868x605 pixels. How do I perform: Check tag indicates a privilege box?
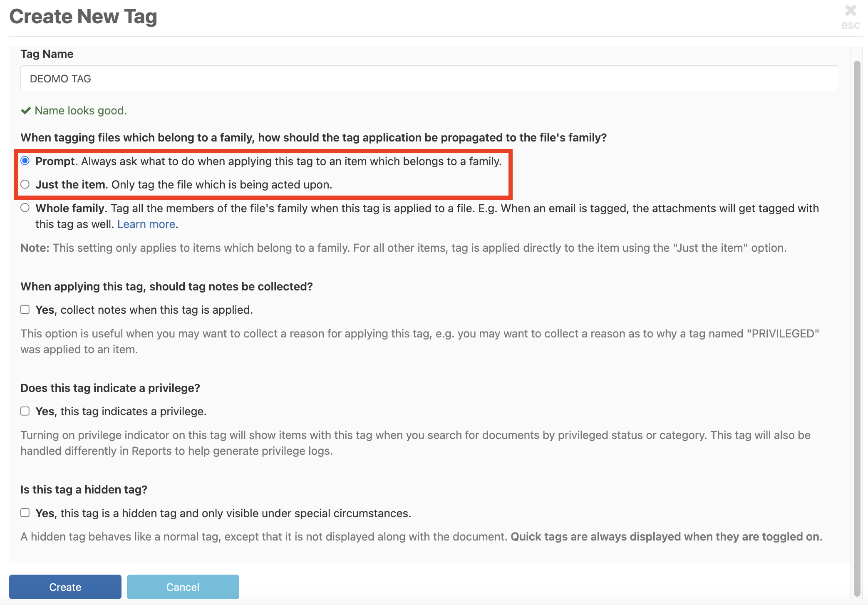click(25, 411)
